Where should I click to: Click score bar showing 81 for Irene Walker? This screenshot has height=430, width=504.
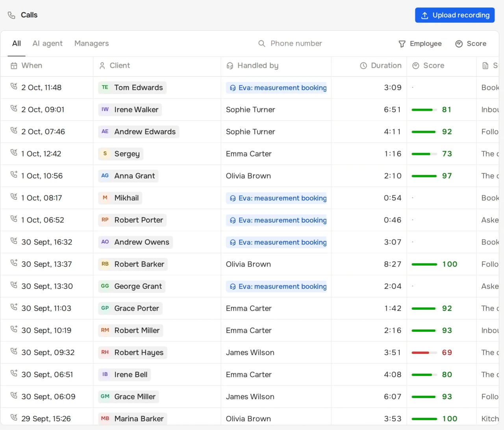pos(424,110)
